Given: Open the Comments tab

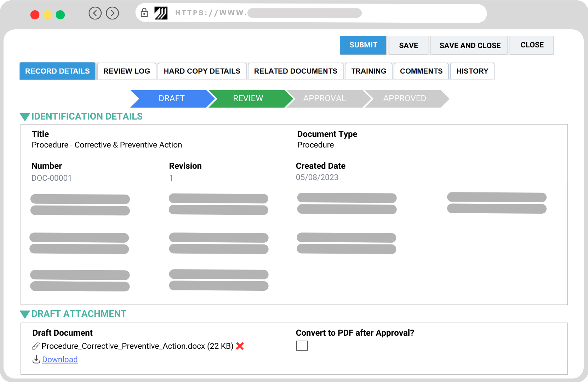Looking at the screenshot, I should [421, 71].
